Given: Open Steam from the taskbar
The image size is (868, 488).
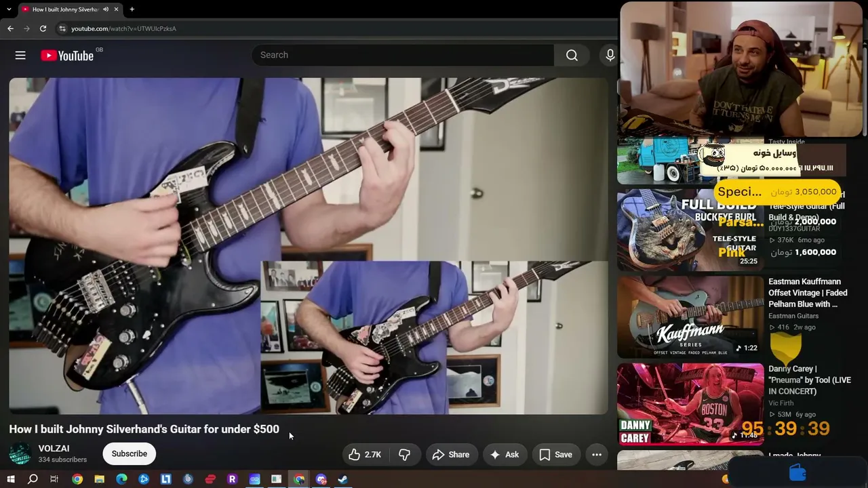Looking at the screenshot, I should [343, 479].
